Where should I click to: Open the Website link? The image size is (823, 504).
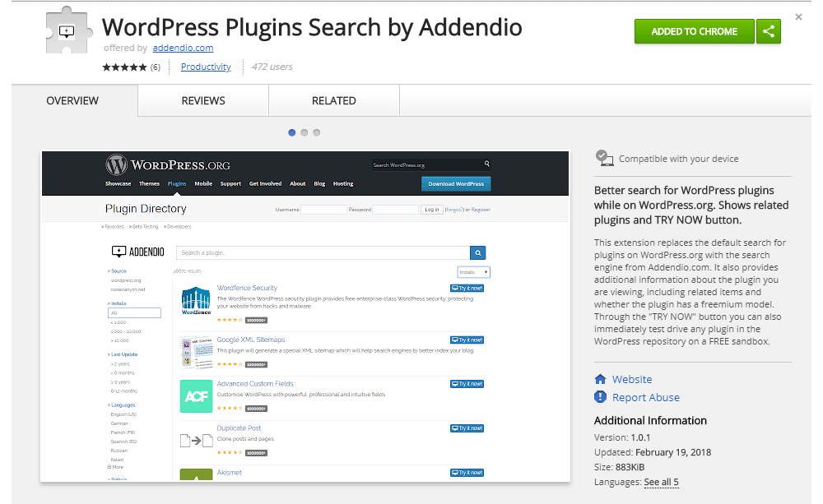632,379
